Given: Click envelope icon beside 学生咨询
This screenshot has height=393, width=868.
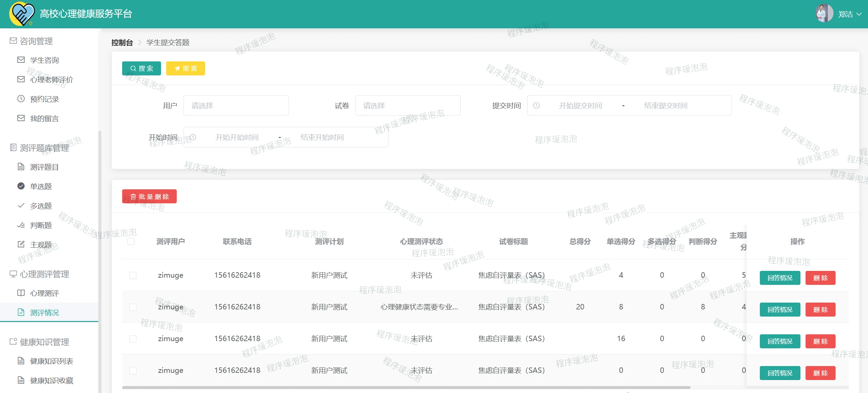Looking at the screenshot, I should [x=21, y=60].
